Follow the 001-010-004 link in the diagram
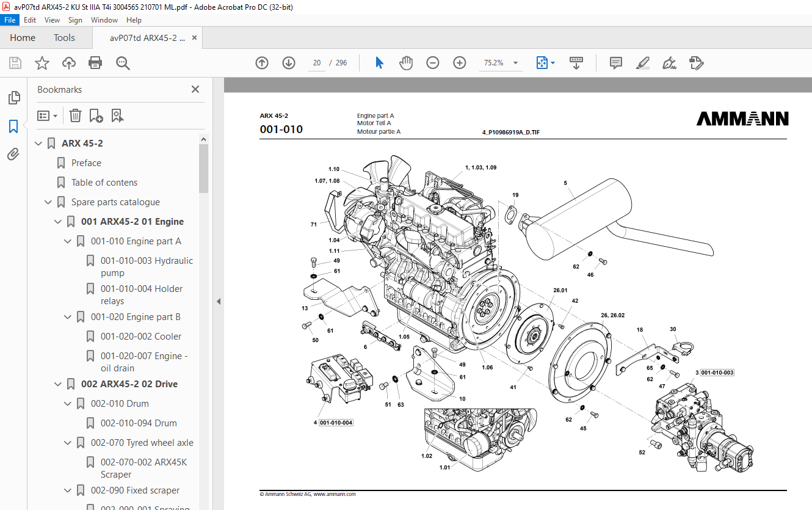 [x=336, y=423]
